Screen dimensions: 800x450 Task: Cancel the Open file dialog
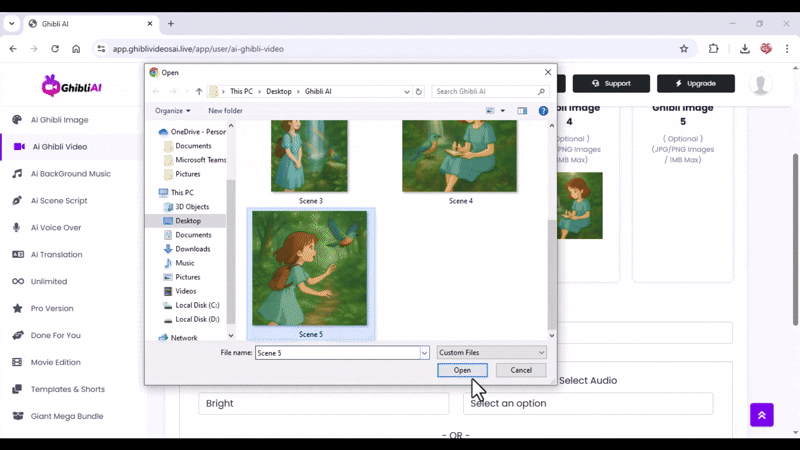pos(521,370)
